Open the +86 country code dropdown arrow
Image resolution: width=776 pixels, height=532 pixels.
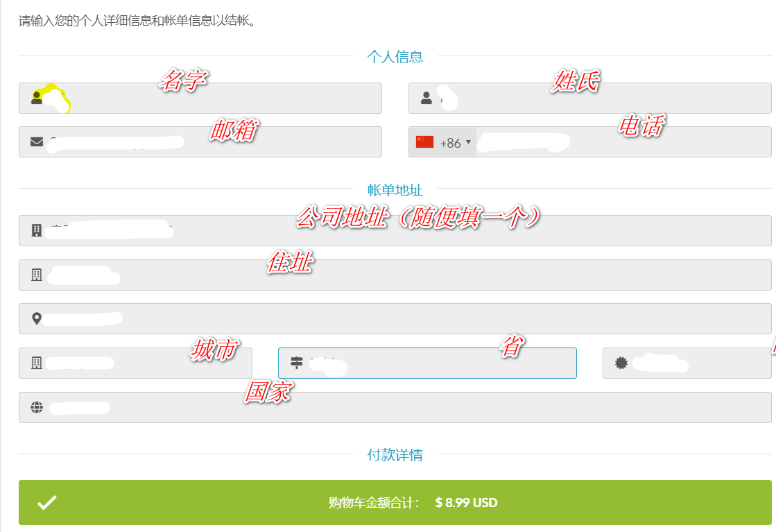[468, 142]
